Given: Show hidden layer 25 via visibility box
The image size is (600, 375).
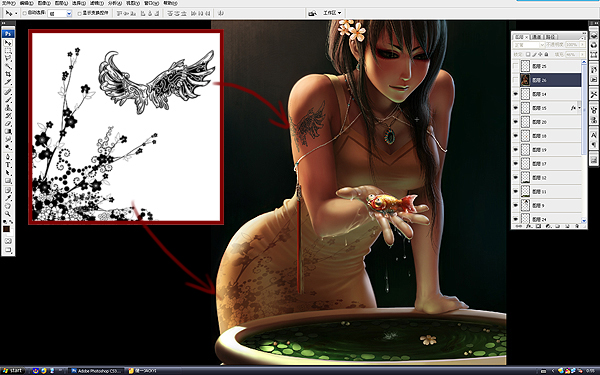Looking at the screenshot, I should (515, 66).
